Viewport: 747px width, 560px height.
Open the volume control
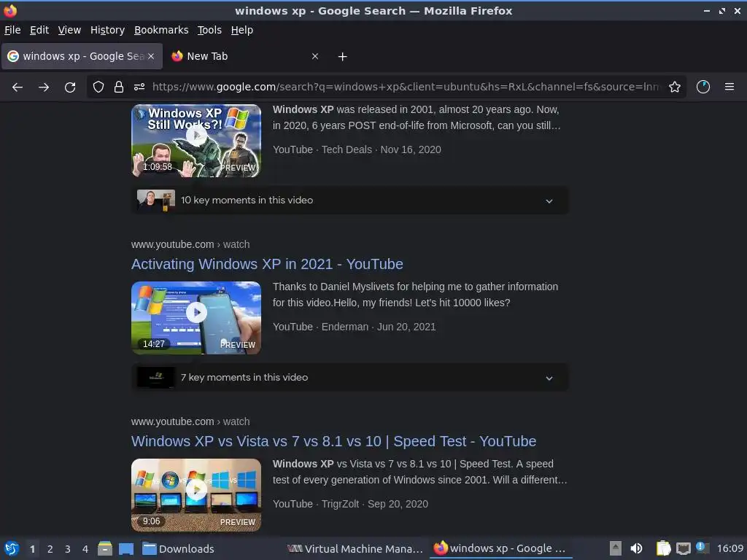coord(636,549)
